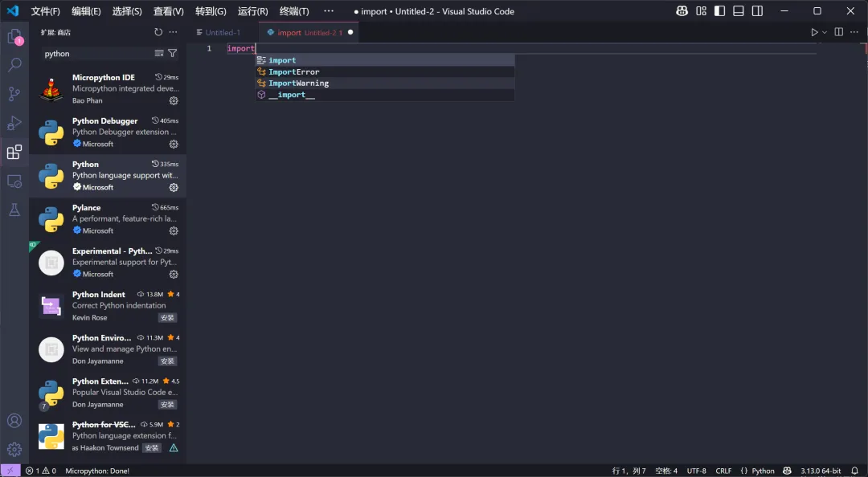This screenshot has height=477, width=868.
Task: Choose __import__ autocomplete suggestion
Action: point(385,95)
